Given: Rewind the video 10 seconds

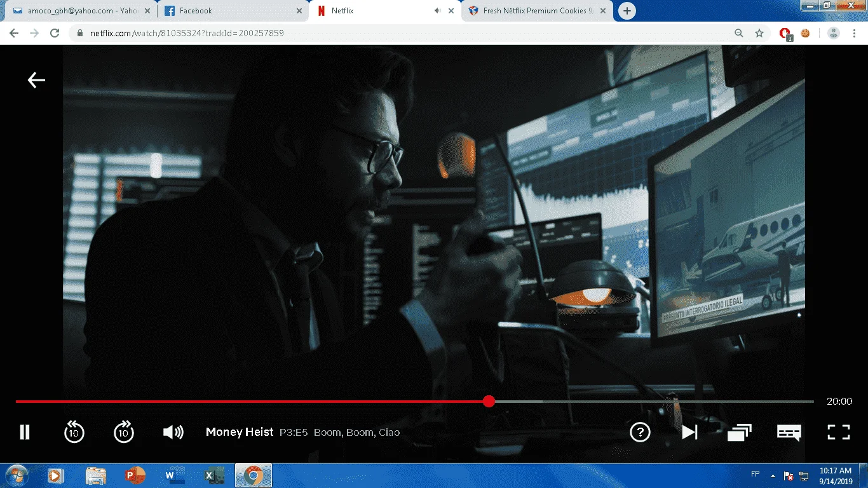Looking at the screenshot, I should 74,432.
